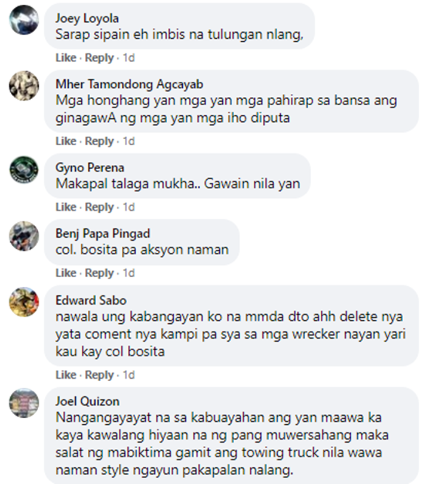Like Gyno Perena's comment
Image resolution: width=448 pixels, height=484 pixels.
pyautogui.click(x=66, y=207)
